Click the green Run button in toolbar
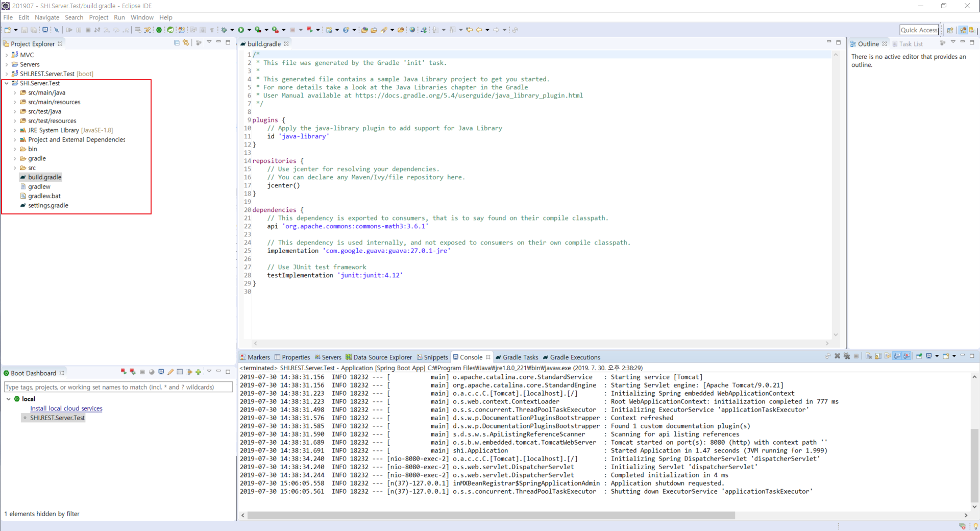980x531 pixels. coord(241,30)
